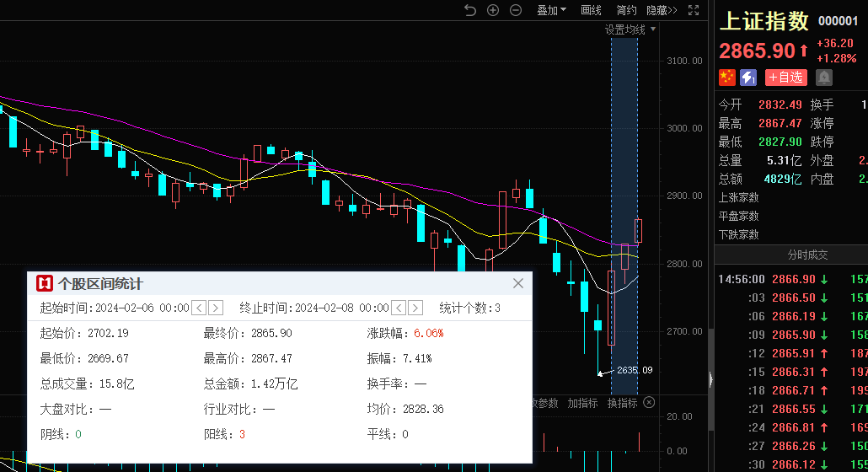Open the 叠加 overlay dropdown
The height and width of the screenshot is (472, 868).
[551, 10]
